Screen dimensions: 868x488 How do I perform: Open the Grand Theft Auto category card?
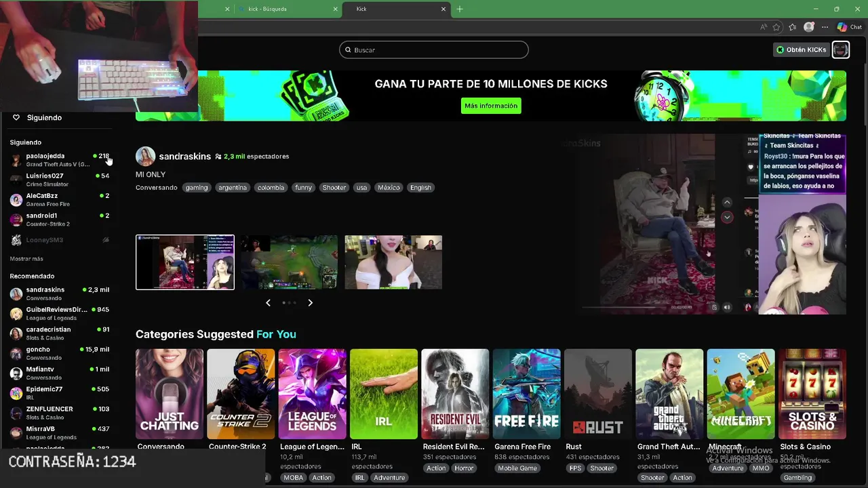coord(669,394)
